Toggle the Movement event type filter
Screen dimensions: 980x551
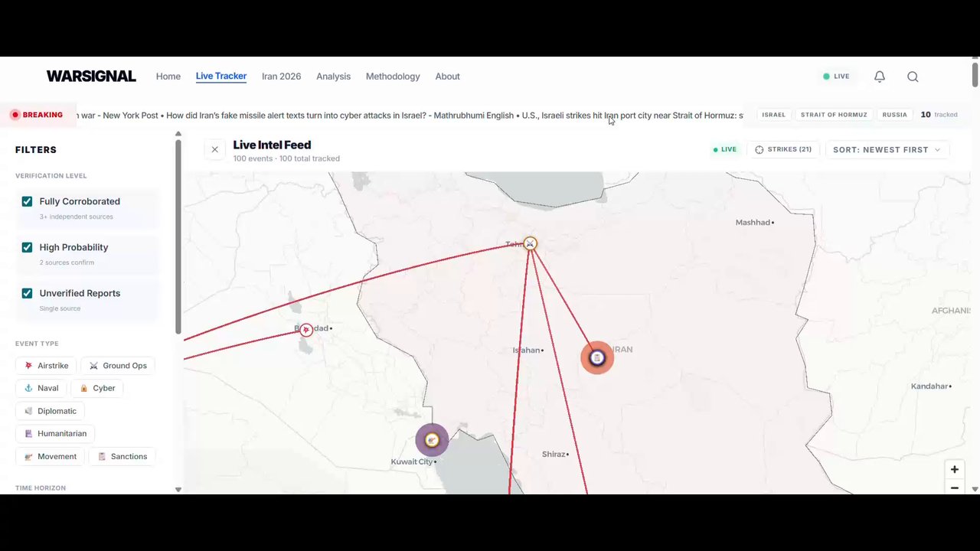(51, 456)
